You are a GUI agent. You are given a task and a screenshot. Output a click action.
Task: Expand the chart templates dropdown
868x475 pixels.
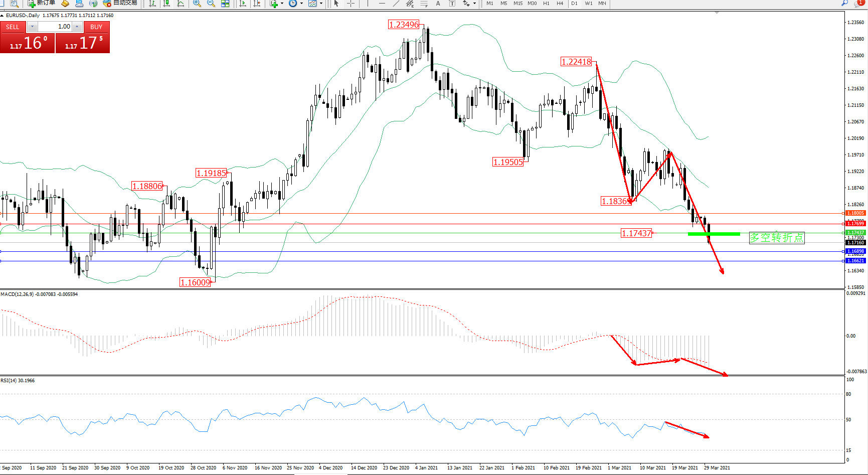[x=321, y=4]
